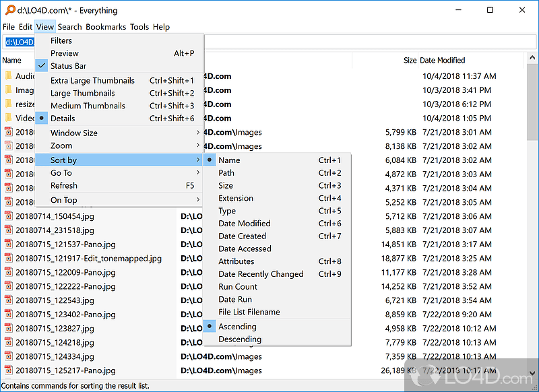Image resolution: width=539 pixels, height=392 pixels.
Task: Sort results by Run Count
Action: (277, 286)
